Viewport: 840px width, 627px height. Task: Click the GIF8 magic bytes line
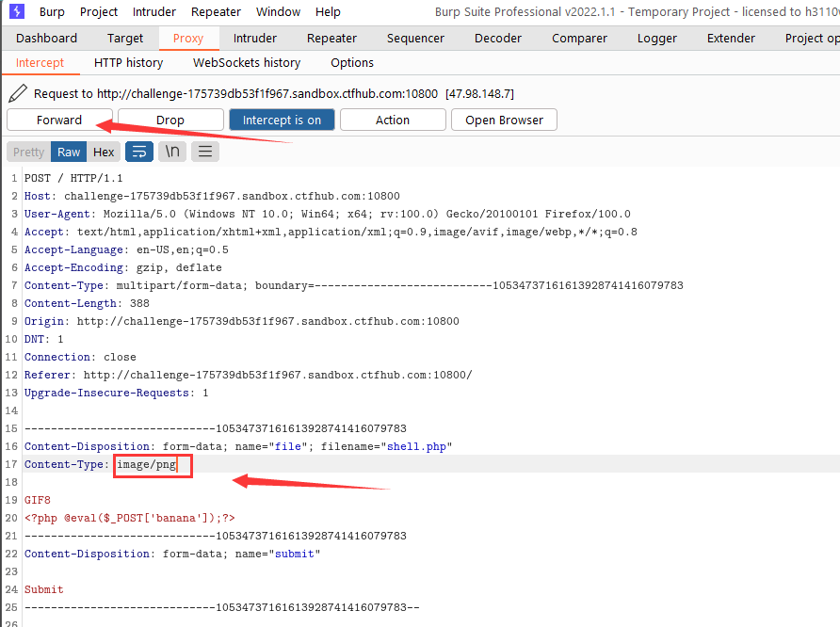point(38,500)
